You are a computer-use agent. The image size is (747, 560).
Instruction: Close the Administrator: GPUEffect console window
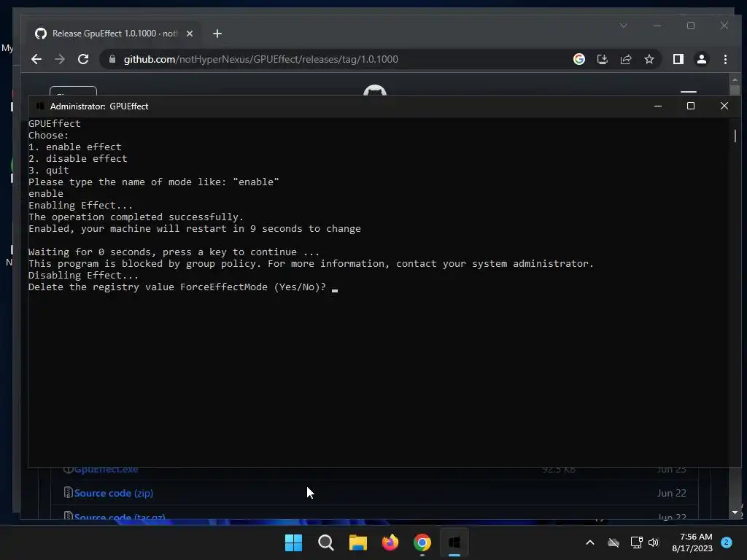[x=724, y=106]
